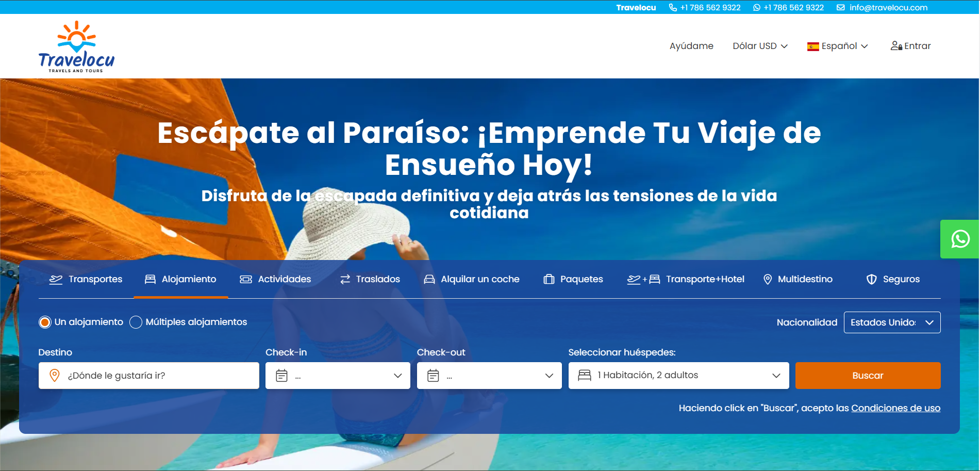Select the Múltiples alojamientos radio button
This screenshot has width=980, height=471.
click(x=136, y=322)
